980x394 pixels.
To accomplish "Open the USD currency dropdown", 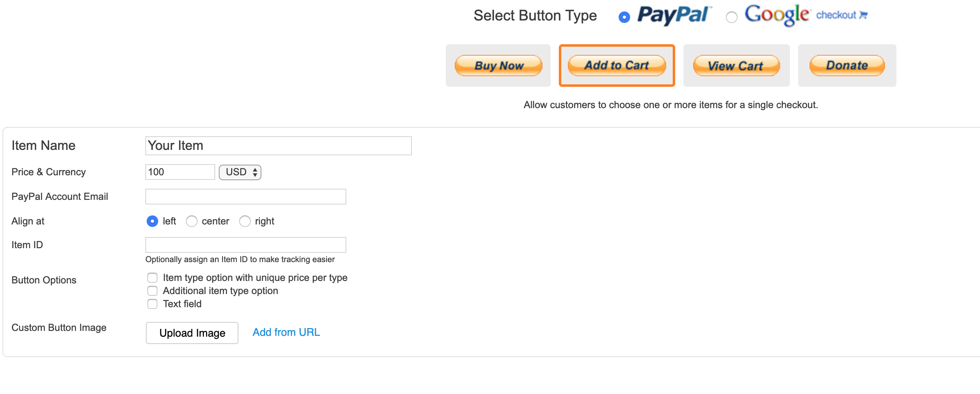I will (x=240, y=172).
